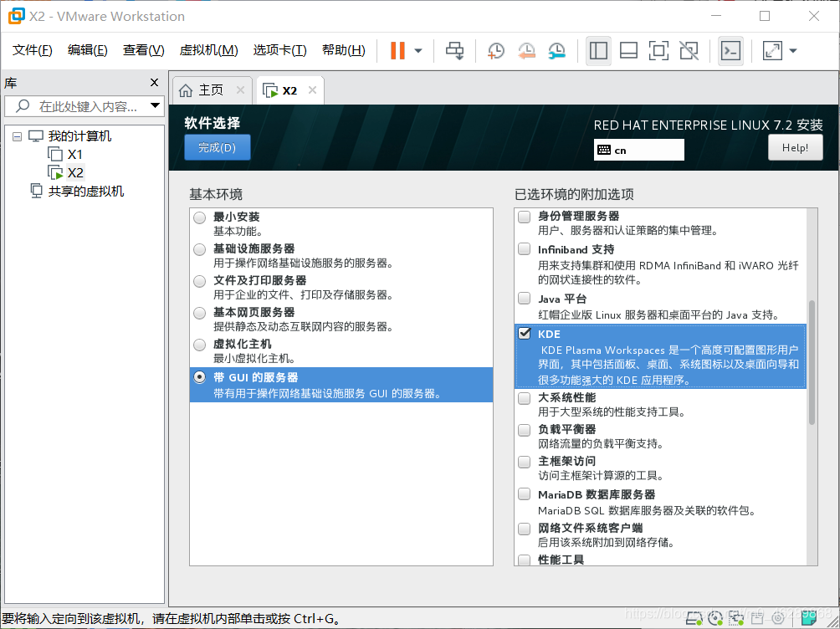Screen dimensions: 840x629
Task: Click the search magnifier icon in library
Action: [23, 106]
